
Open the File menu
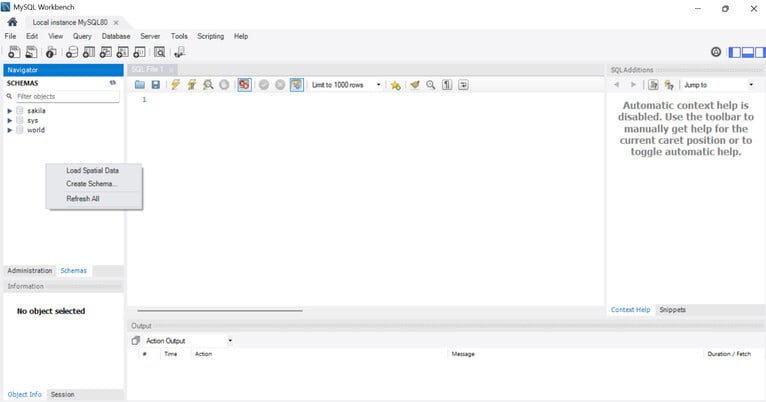pyautogui.click(x=10, y=36)
